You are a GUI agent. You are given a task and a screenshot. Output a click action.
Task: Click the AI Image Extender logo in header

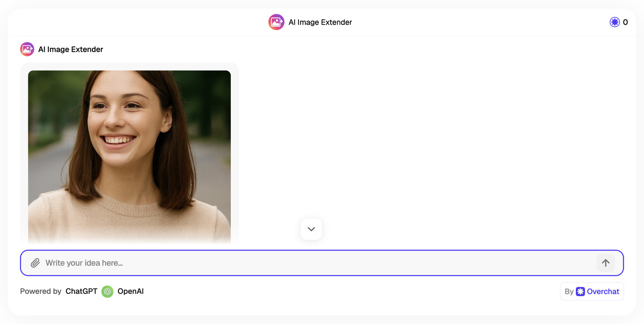click(x=276, y=22)
